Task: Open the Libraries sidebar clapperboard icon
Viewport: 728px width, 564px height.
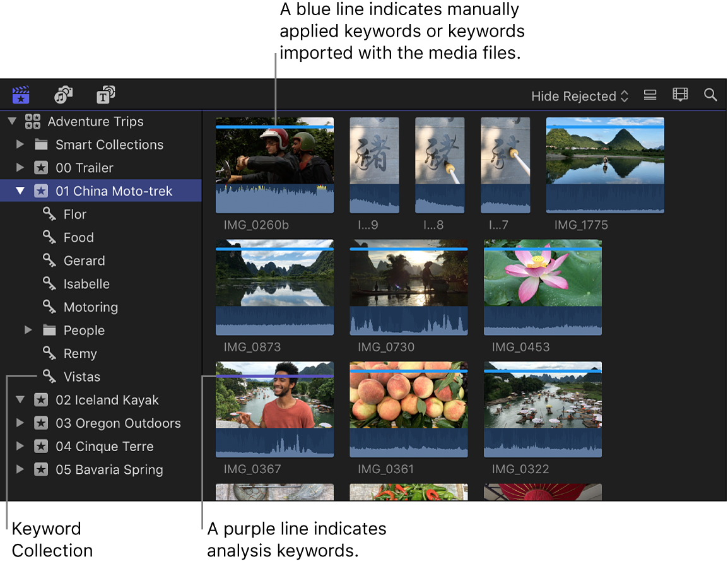Action: click(x=20, y=95)
